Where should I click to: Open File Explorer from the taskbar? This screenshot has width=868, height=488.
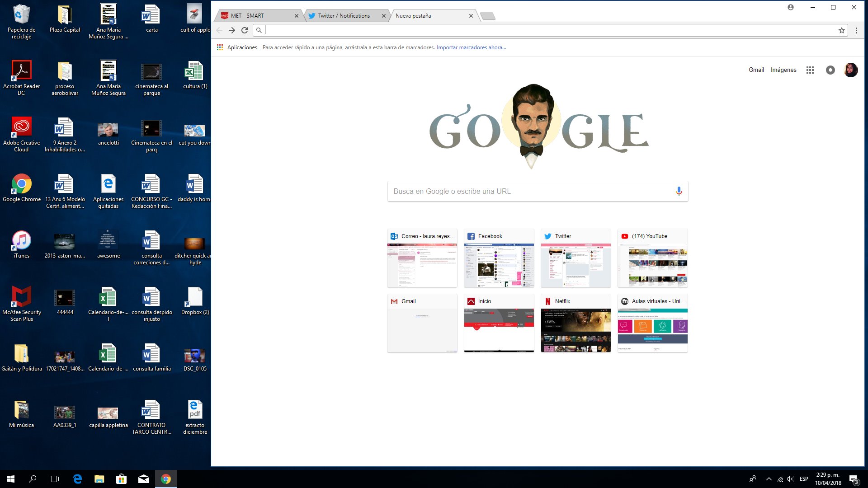pyautogui.click(x=99, y=479)
